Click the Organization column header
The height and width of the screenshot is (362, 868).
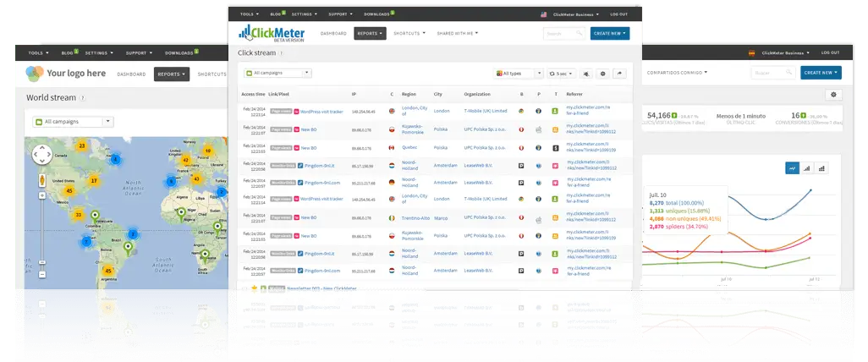(x=477, y=94)
